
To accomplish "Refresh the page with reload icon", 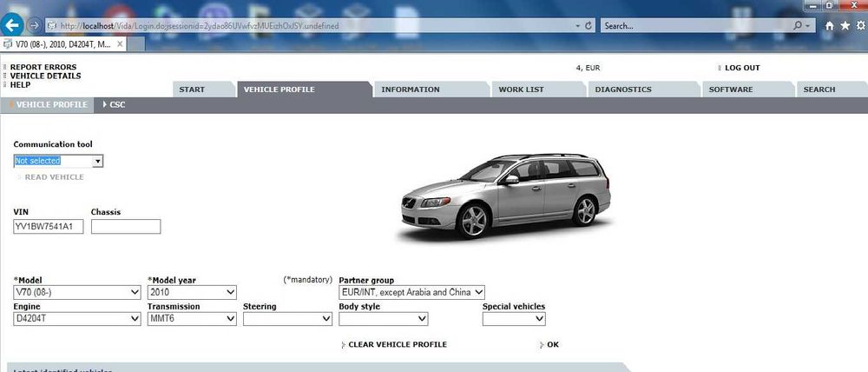I will (x=589, y=25).
